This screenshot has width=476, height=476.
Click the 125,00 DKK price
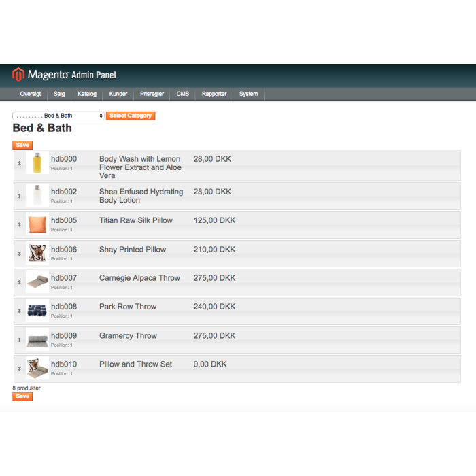click(x=214, y=220)
